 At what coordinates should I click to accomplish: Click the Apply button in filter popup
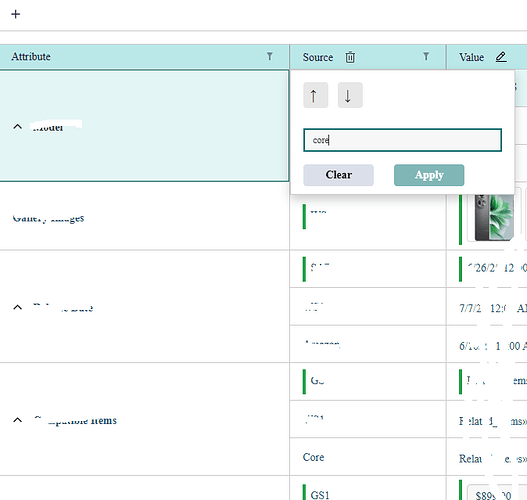429,175
